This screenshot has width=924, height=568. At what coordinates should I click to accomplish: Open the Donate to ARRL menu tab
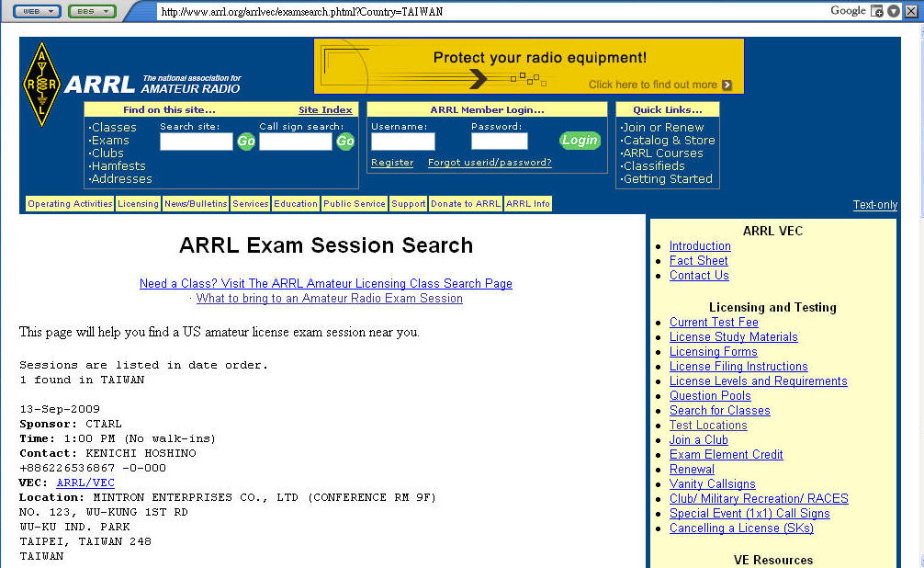click(466, 203)
